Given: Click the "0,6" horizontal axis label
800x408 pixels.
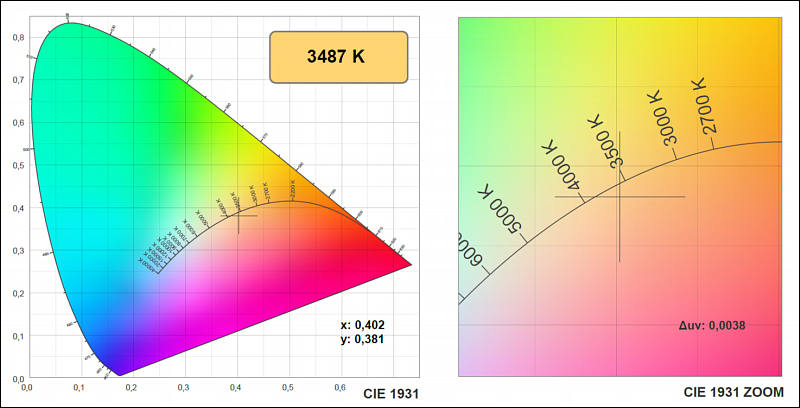Looking at the screenshot, I should [x=340, y=388].
